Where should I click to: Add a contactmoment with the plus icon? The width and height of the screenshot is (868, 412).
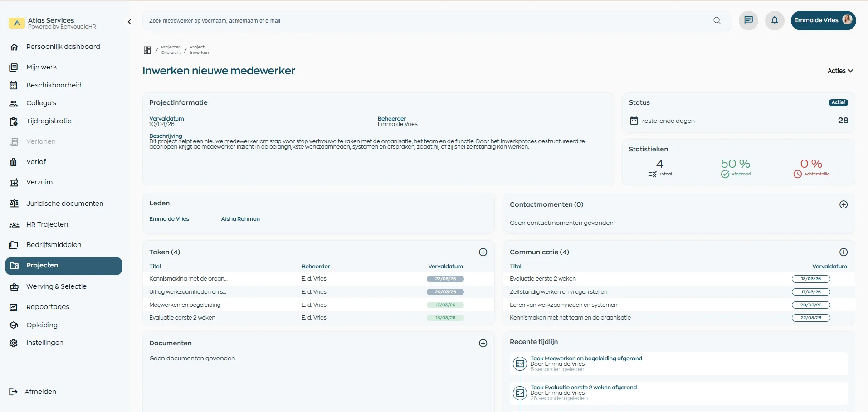(x=844, y=204)
